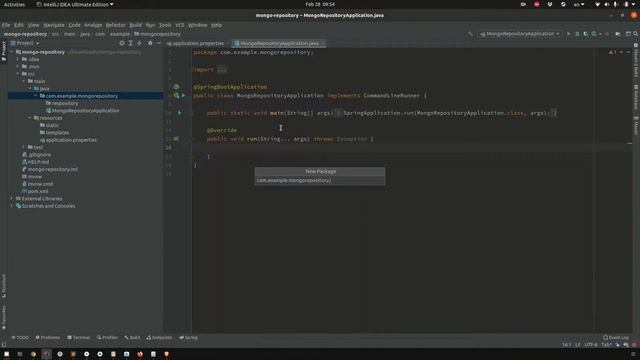Run MongoRepositoryApplication with the green play button
This screenshot has height=360, width=640.
(x=569, y=34)
